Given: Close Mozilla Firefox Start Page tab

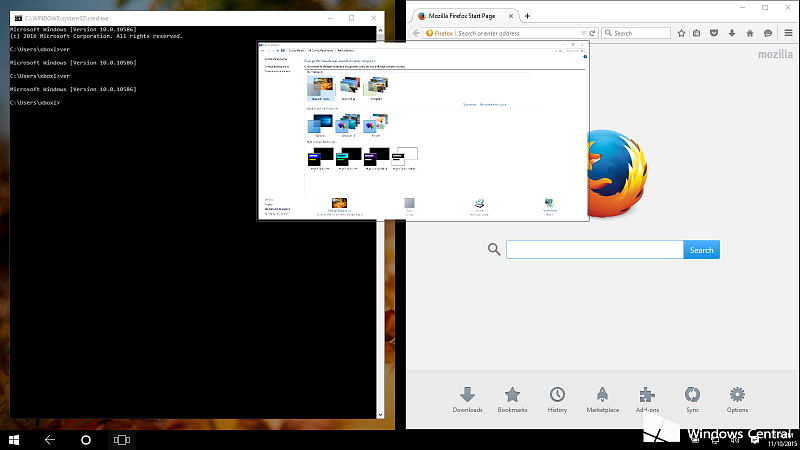Looking at the screenshot, I should click(511, 16).
